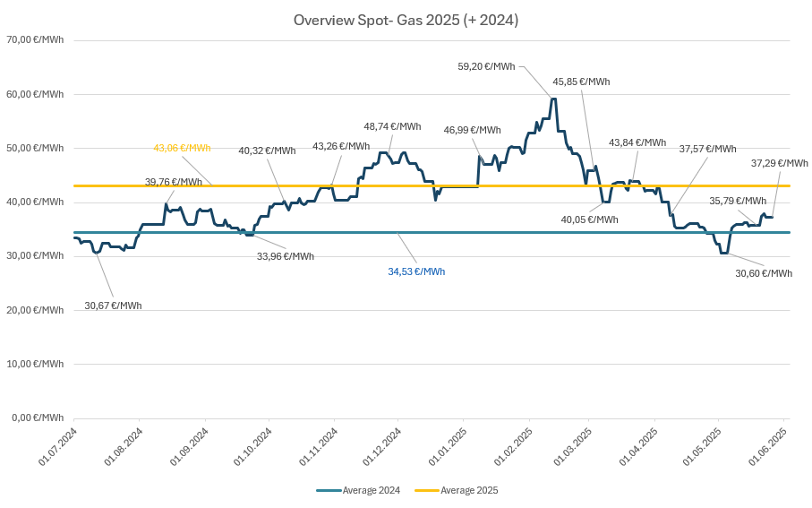The image size is (812, 508).
Task: Select the Average 2025 legend entry
Action: click(468, 490)
